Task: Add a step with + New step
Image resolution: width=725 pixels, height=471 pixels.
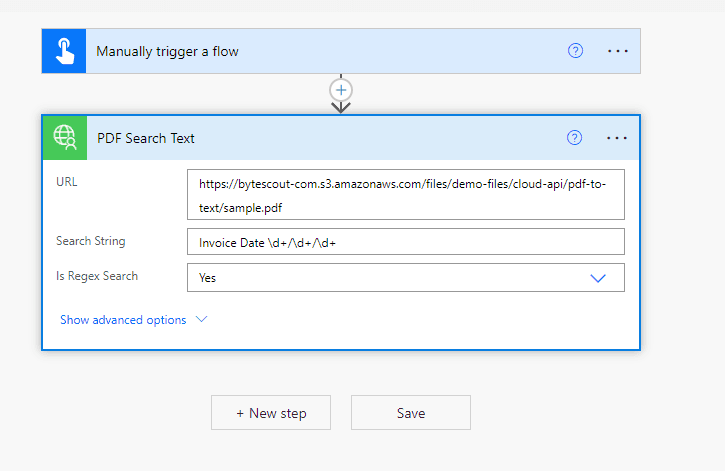Action: coord(271,413)
